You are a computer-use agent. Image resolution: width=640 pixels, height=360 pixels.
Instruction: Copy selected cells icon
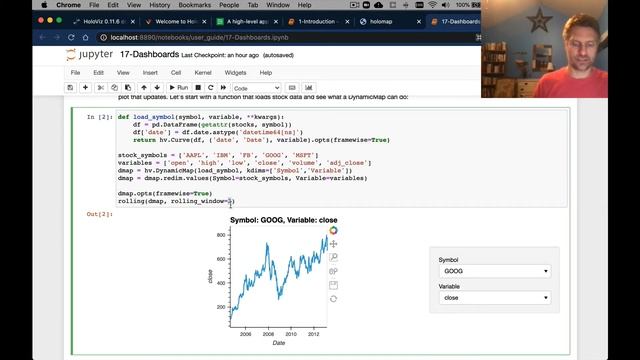(114, 88)
